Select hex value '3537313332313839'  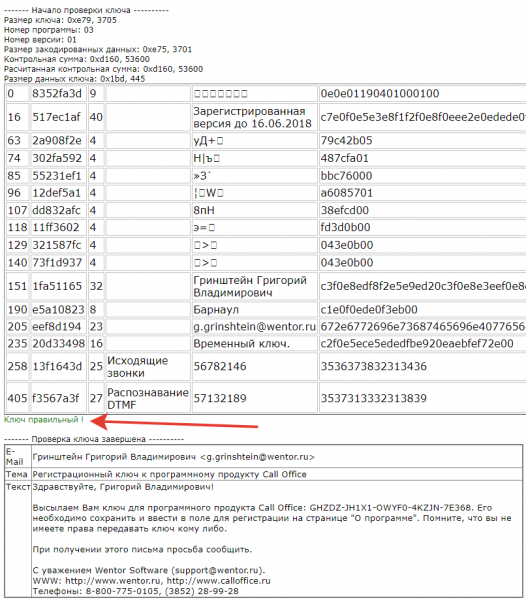(x=374, y=398)
